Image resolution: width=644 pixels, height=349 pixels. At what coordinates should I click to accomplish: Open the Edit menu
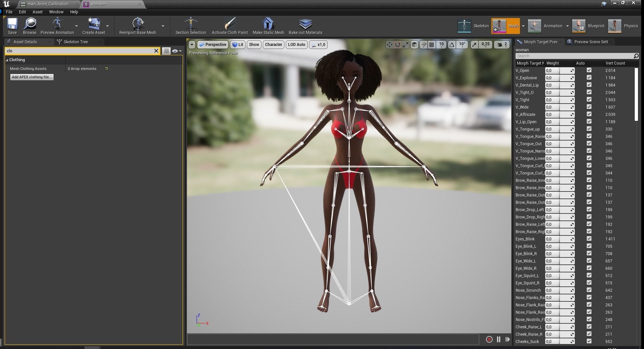point(22,12)
